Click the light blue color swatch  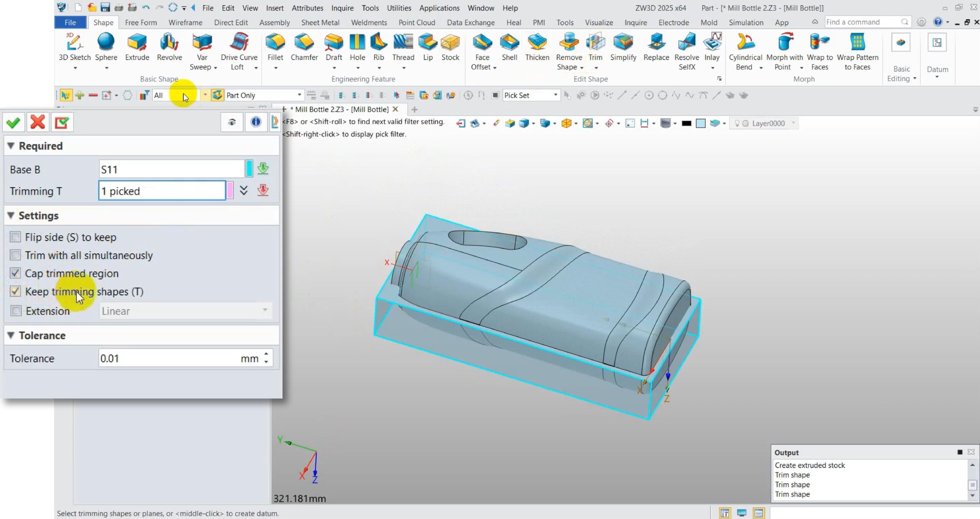700,124
